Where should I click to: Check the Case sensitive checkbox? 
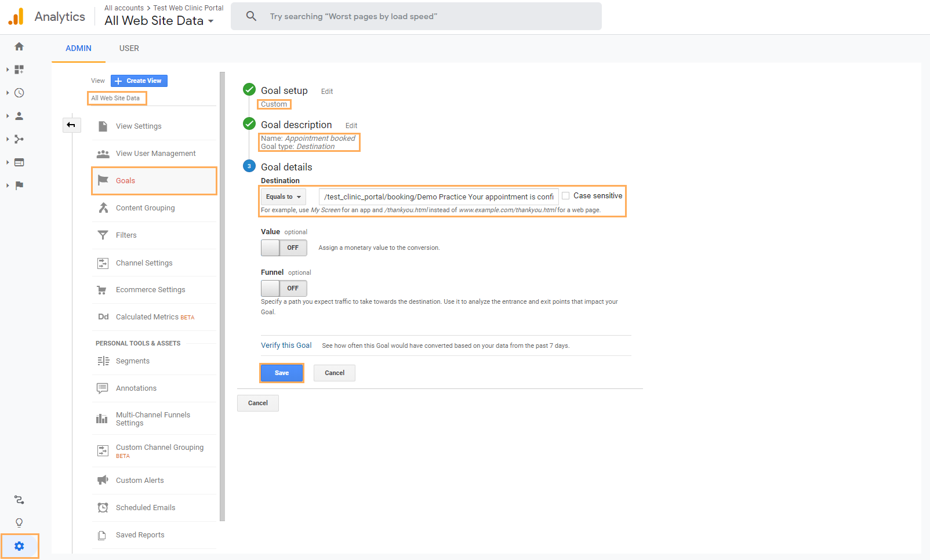click(x=566, y=195)
